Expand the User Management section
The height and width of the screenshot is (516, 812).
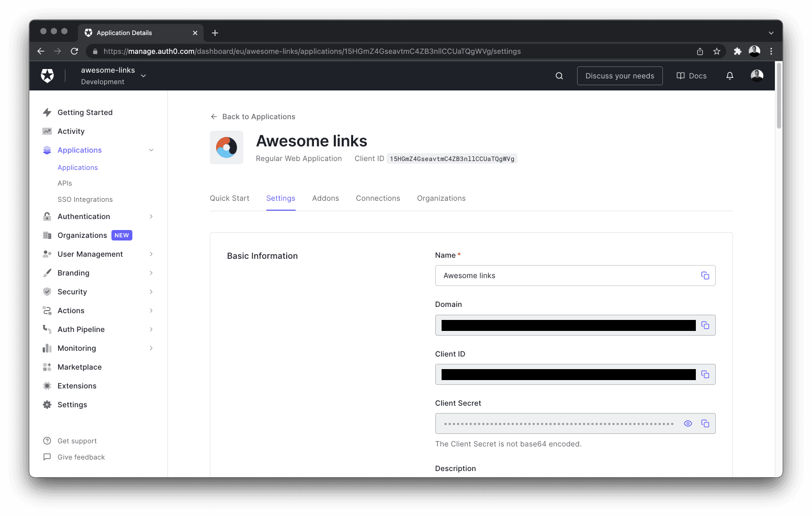(89, 254)
